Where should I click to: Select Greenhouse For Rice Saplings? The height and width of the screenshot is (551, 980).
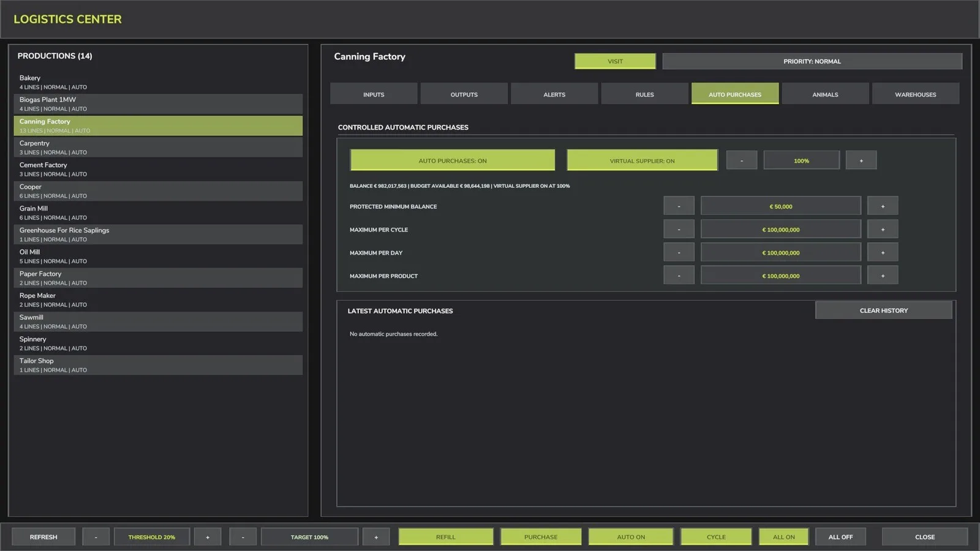[158, 234]
